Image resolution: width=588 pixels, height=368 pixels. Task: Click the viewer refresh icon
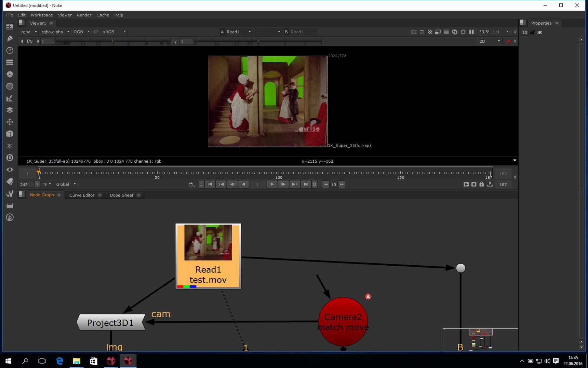[455, 32]
